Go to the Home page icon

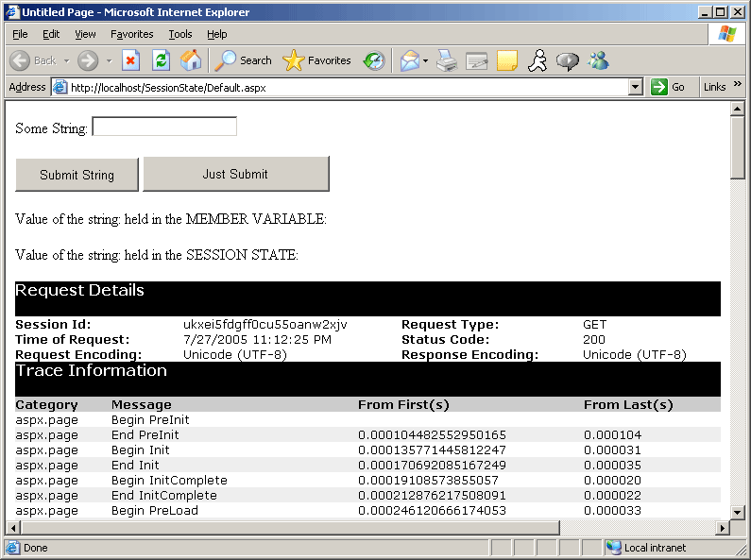[x=191, y=60]
